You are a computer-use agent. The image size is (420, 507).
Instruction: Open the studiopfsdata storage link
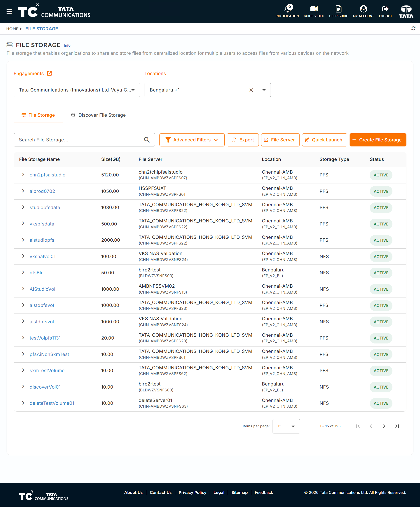click(45, 207)
